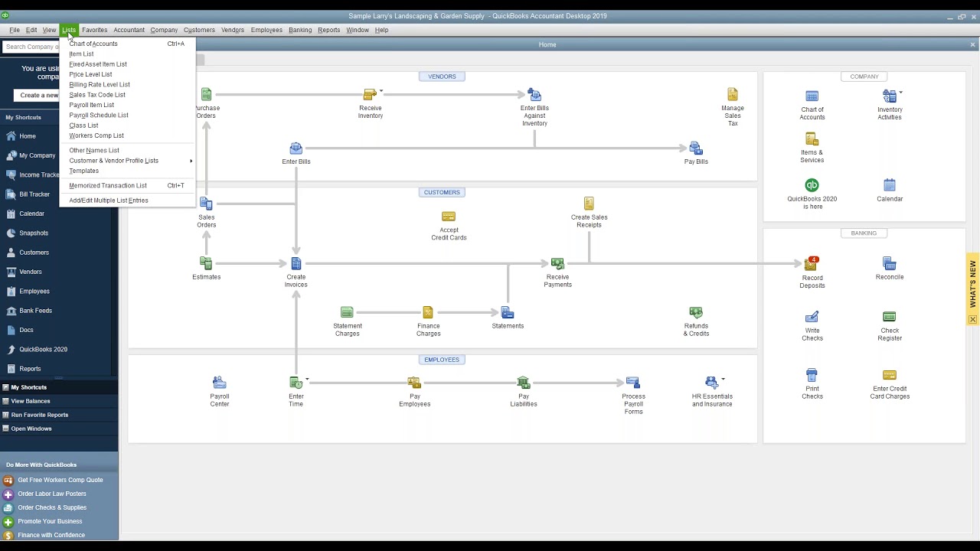Click QuickBooks 2020 is here icon
Screen dimensions: 980x551
click(812, 185)
